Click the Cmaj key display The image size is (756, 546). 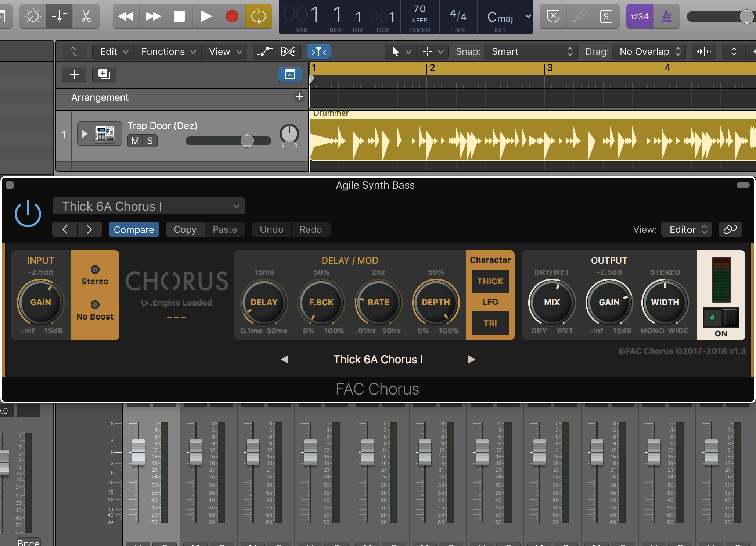click(500, 17)
